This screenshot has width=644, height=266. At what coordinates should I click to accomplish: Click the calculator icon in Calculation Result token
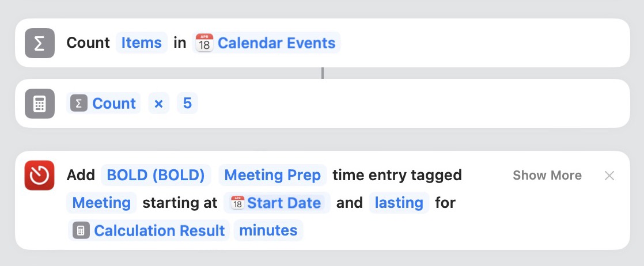(x=81, y=230)
